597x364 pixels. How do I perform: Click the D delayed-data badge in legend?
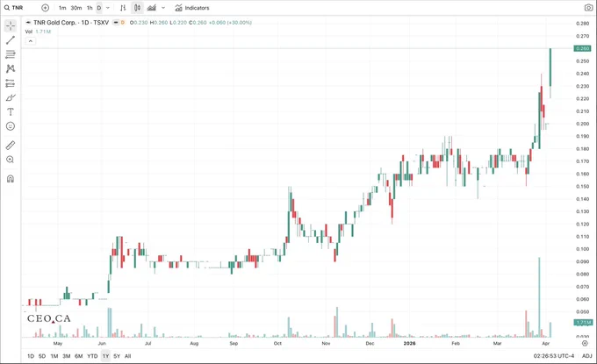(x=123, y=23)
